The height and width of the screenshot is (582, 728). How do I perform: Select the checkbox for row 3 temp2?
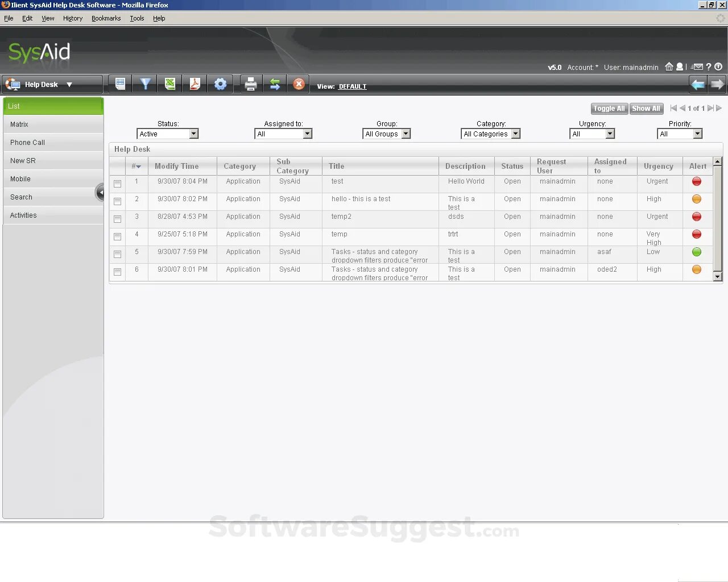[118, 219]
